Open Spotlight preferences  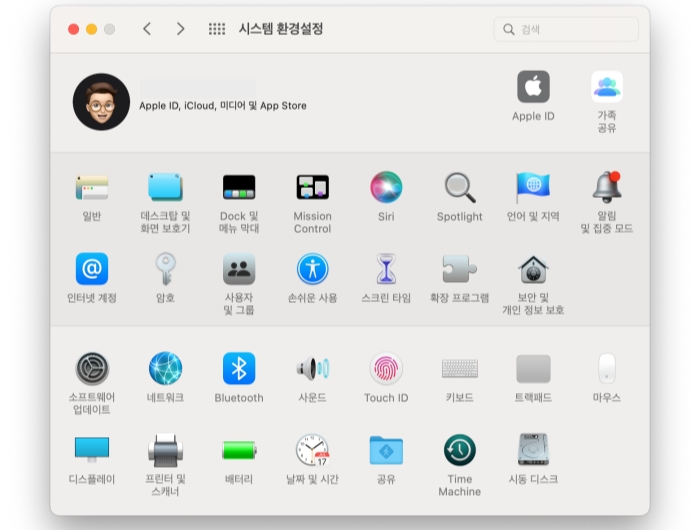pyautogui.click(x=460, y=188)
